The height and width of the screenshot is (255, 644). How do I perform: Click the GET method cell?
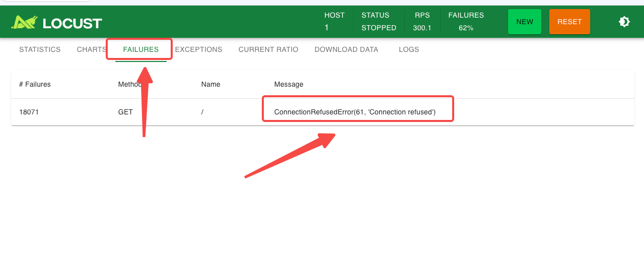click(x=125, y=112)
